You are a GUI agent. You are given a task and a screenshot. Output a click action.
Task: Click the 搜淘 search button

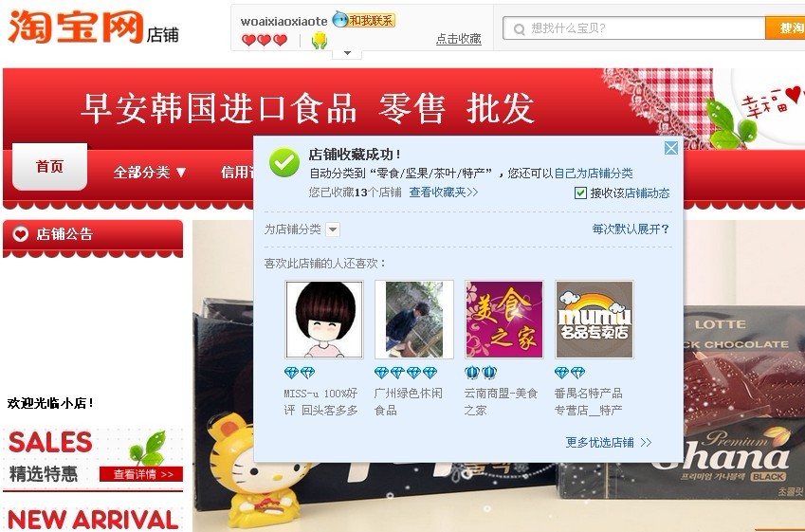(785, 28)
